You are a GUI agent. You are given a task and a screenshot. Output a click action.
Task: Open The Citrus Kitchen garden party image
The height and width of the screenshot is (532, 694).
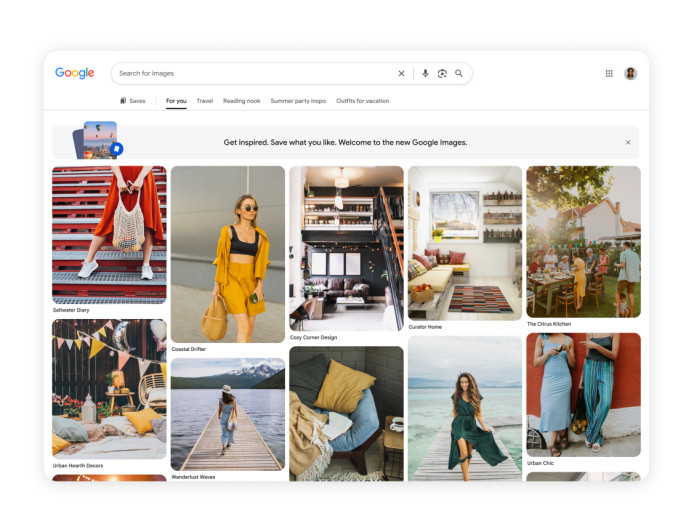coord(584,242)
